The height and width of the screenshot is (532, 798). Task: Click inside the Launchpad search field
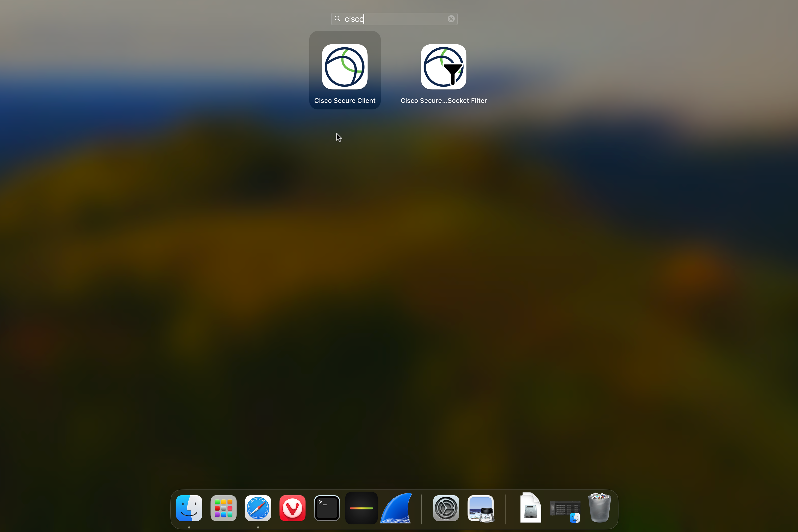pyautogui.click(x=401, y=19)
